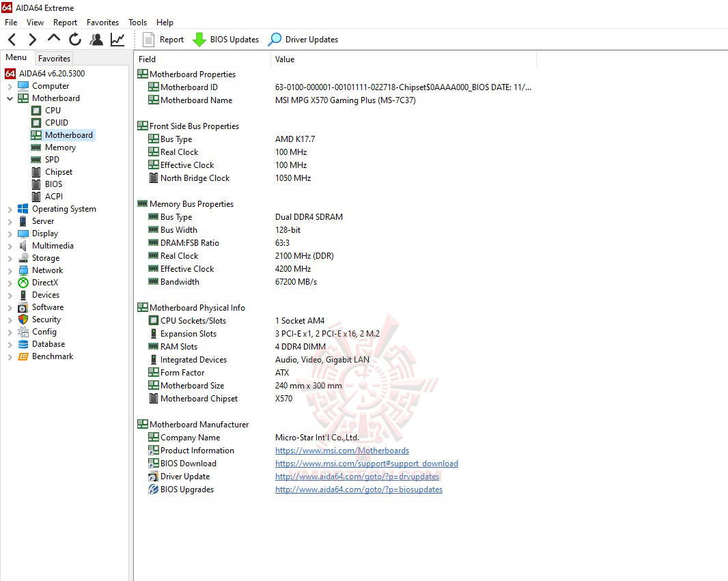
Task: Click the Operating System Windows icon
Action: (x=23, y=209)
